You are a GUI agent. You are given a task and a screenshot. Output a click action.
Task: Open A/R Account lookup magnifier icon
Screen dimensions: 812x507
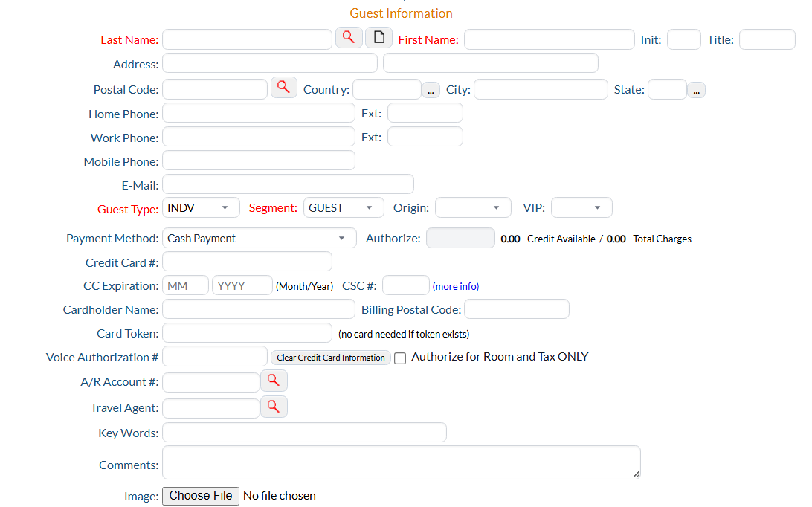274,381
